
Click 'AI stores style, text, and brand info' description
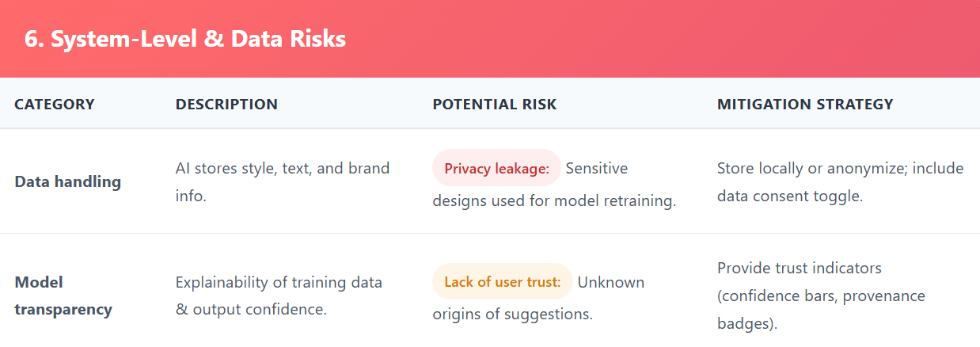[x=282, y=168]
